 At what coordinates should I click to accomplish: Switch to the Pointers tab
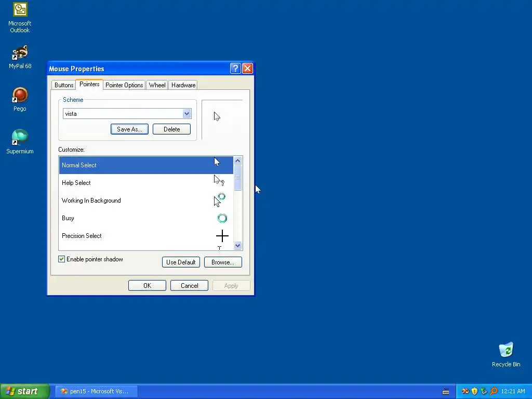tap(89, 84)
